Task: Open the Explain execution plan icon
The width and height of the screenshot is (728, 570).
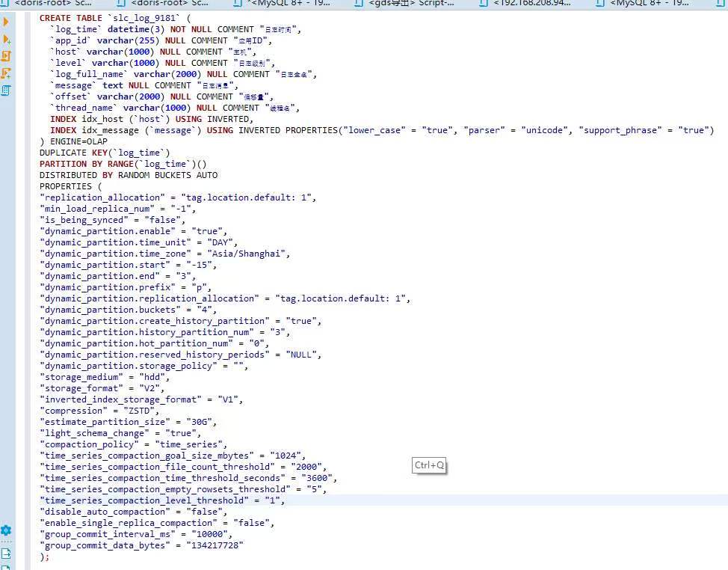Action: 7,91
